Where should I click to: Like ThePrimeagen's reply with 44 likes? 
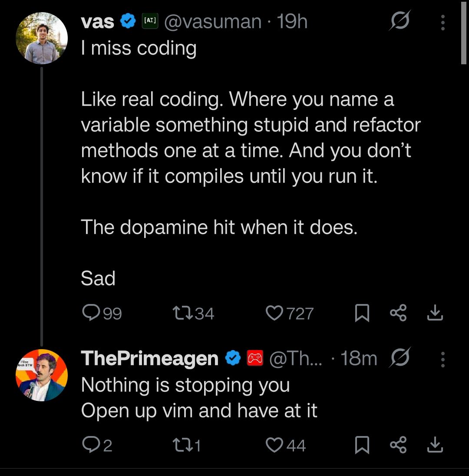click(274, 446)
